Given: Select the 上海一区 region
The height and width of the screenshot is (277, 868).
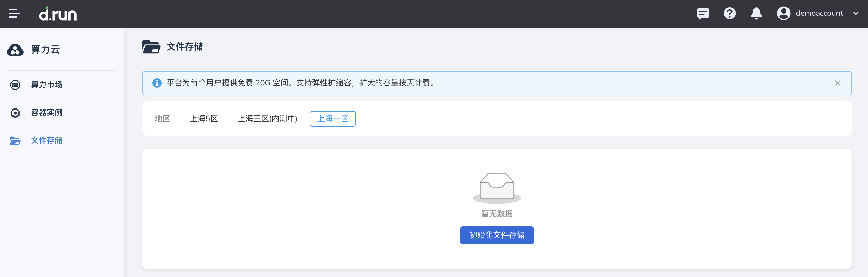Looking at the screenshot, I should [x=332, y=118].
